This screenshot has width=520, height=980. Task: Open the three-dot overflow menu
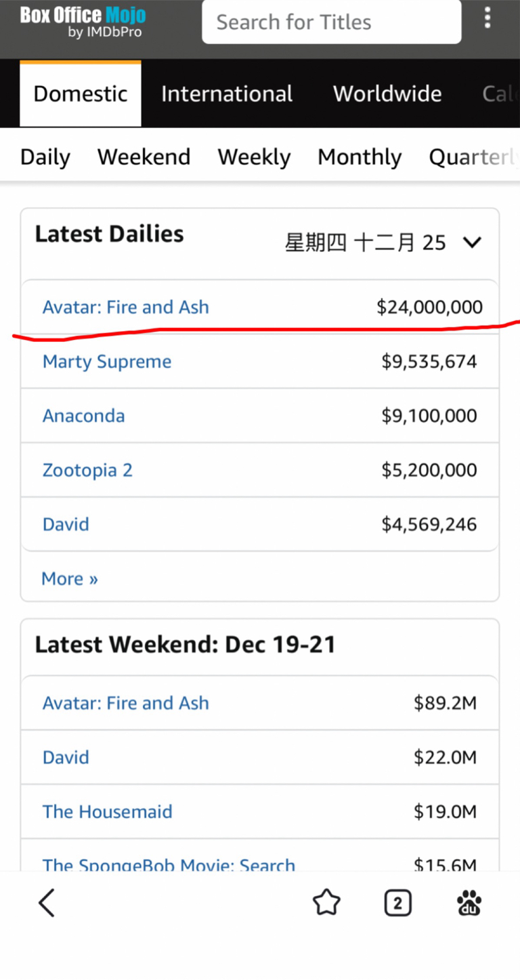[x=487, y=18]
